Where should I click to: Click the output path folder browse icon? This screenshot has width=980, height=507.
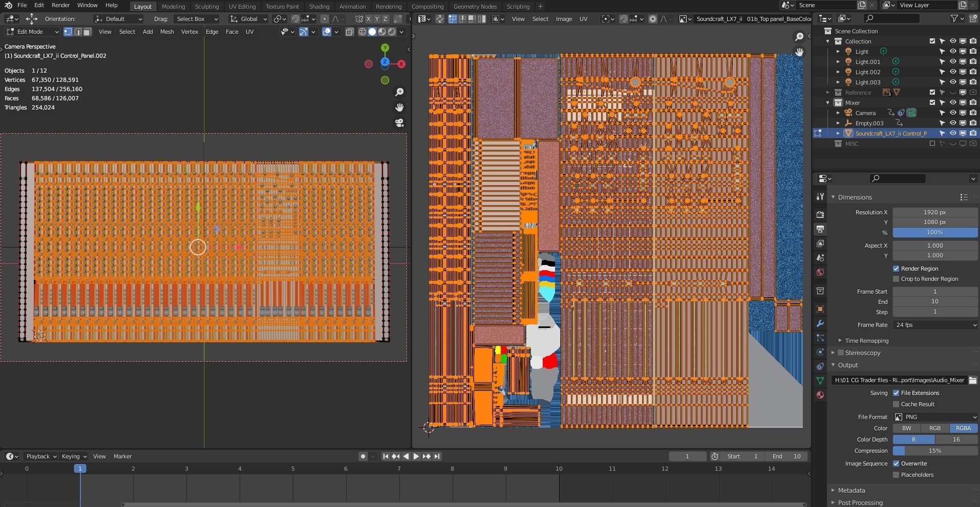point(972,380)
